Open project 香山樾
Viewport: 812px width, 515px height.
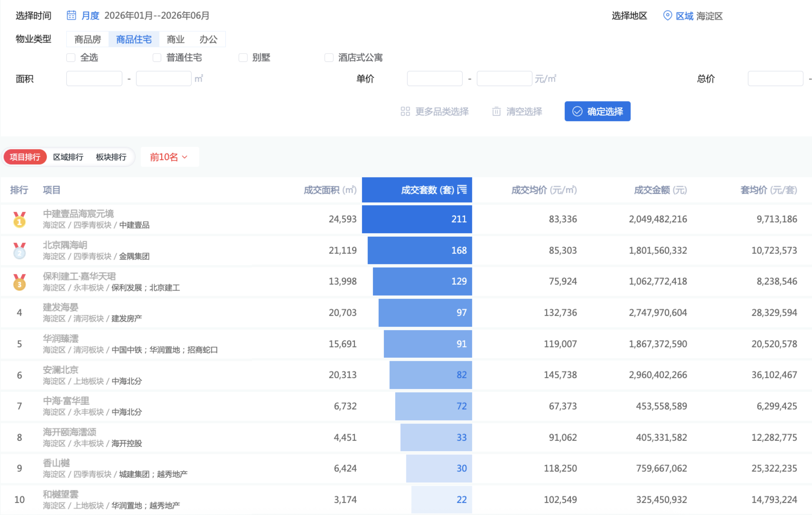point(56,463)
